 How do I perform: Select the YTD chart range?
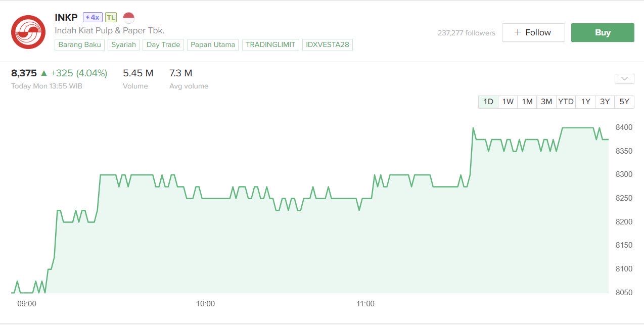pos(566,102)
